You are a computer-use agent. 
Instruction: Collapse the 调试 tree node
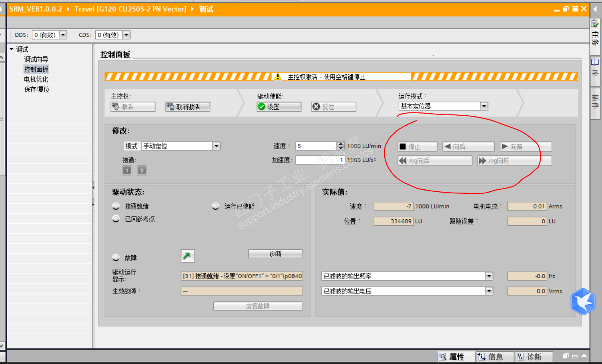tap(12, 49)
